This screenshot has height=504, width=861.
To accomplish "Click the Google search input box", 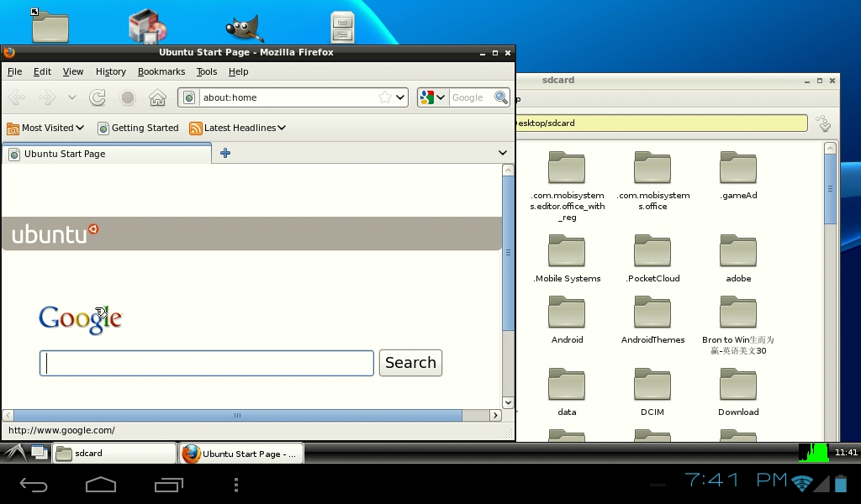I will 207,363.
